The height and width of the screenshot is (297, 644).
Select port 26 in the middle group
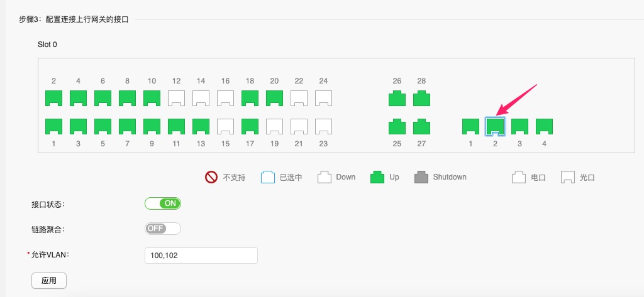[x=397, y=98]
